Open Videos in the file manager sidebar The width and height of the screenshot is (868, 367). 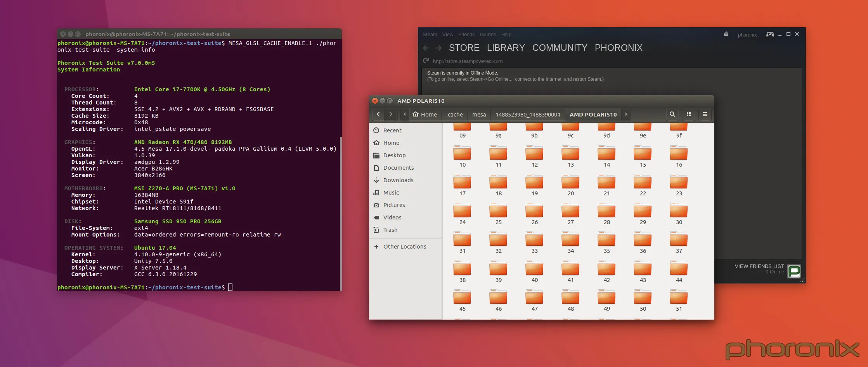tap(405, 217)
